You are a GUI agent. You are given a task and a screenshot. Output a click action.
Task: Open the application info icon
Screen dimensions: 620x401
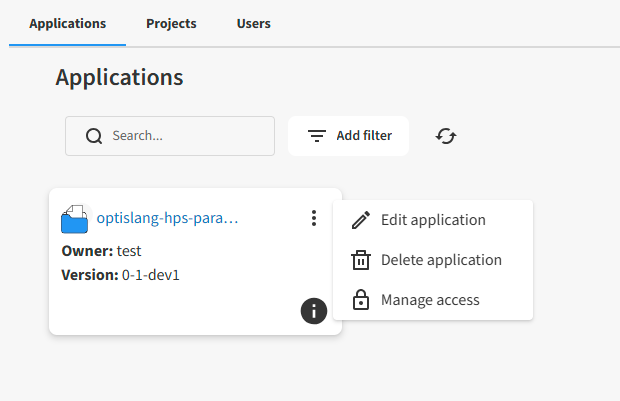[314, 311]
